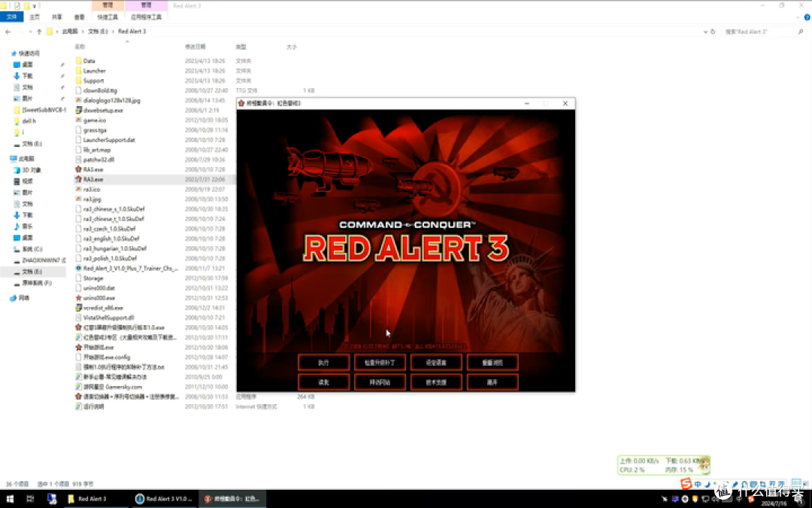The width and height of the screenshot is (812, 508).
Task: Switch to the 主页 ribbon tab
Action: [x=35, y=17]
